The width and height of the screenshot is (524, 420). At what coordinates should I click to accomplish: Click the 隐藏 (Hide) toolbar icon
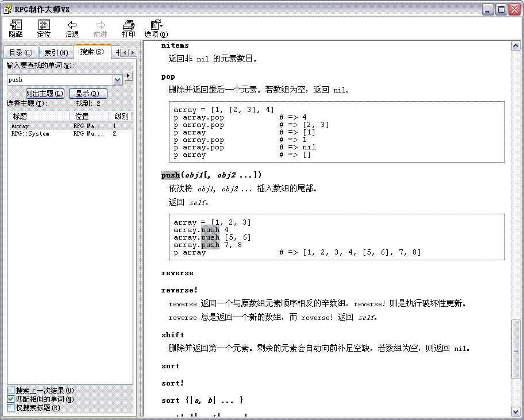[16, 28]
